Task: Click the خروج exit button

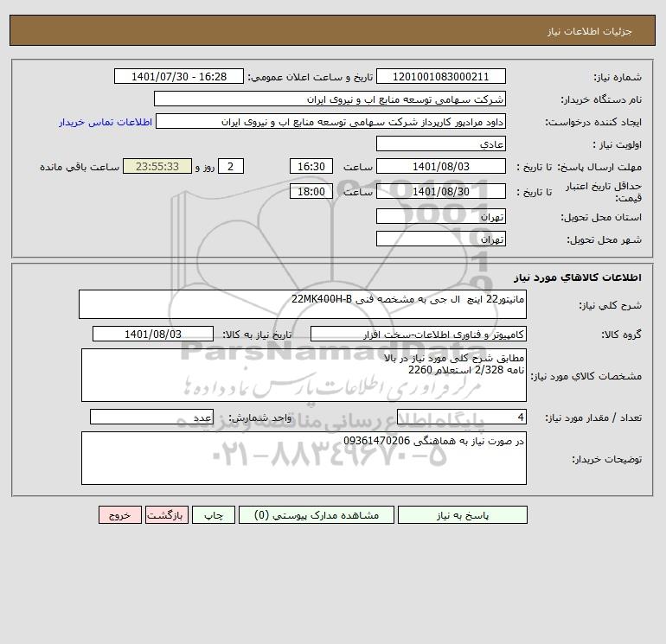Action: 119,515
